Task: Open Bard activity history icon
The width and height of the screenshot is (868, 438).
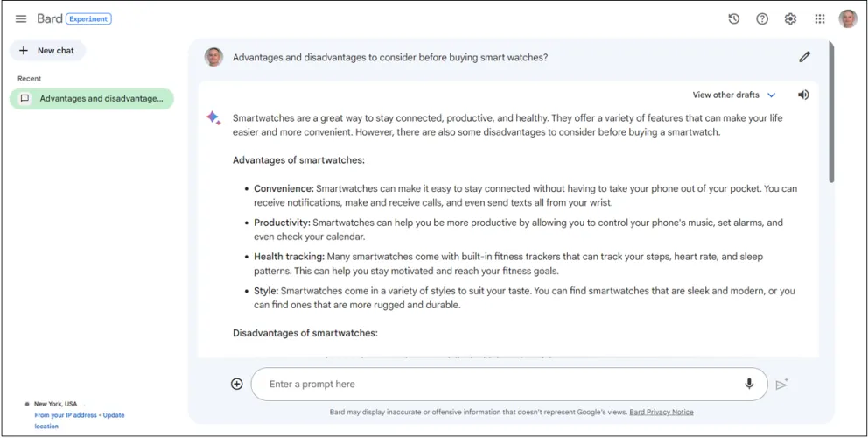Action: [x=734, y=19]
